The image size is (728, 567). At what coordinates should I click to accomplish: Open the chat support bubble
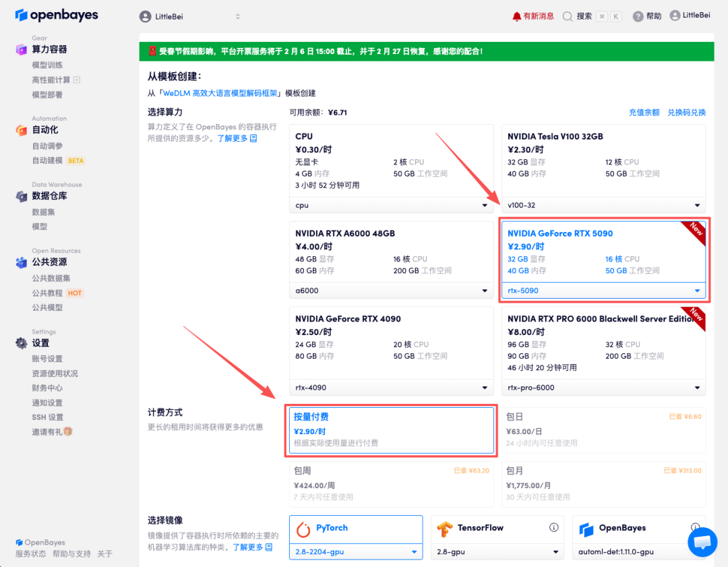702,541
